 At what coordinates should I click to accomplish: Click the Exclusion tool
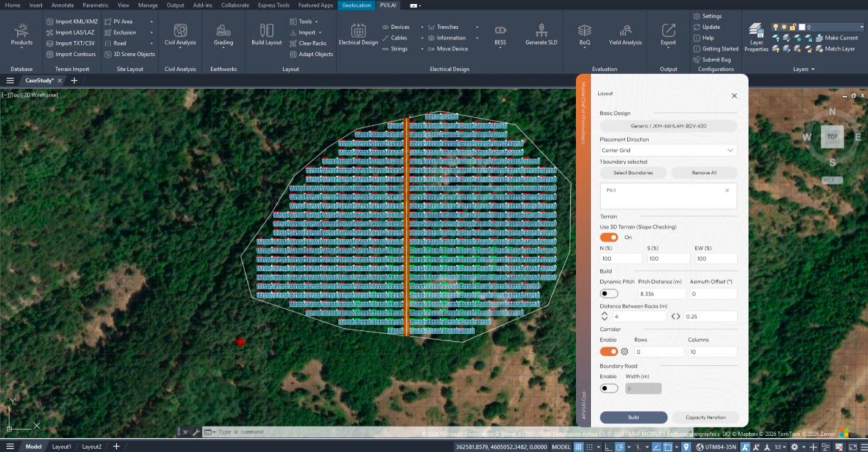coord(120,33)
